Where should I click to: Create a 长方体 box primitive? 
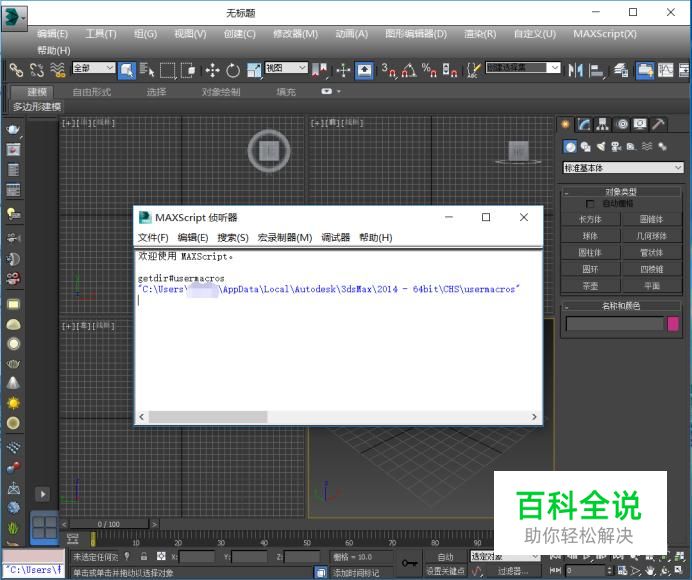pyautogui.click(x=590, y=219)
